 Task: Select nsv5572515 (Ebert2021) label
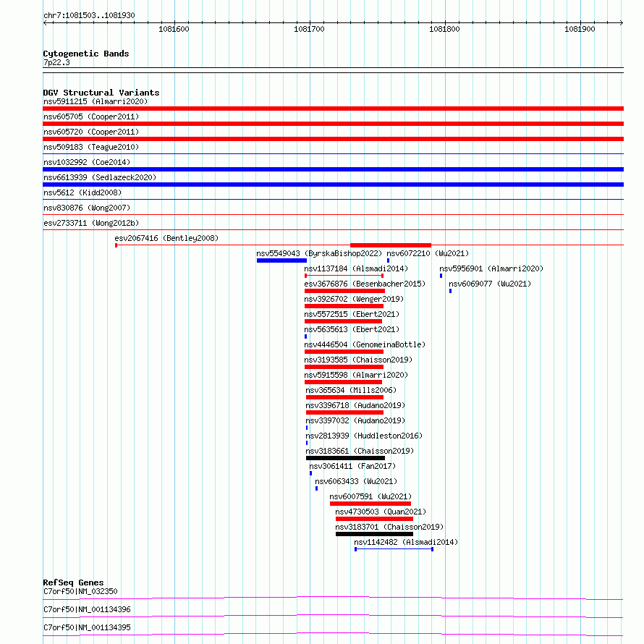click(352, 314)
